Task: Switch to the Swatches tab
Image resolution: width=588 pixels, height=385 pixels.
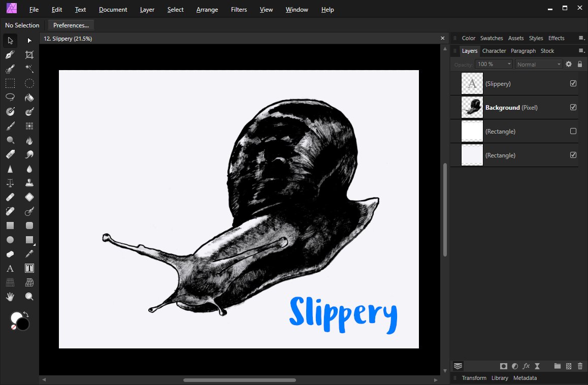Action: coord(491,38)
